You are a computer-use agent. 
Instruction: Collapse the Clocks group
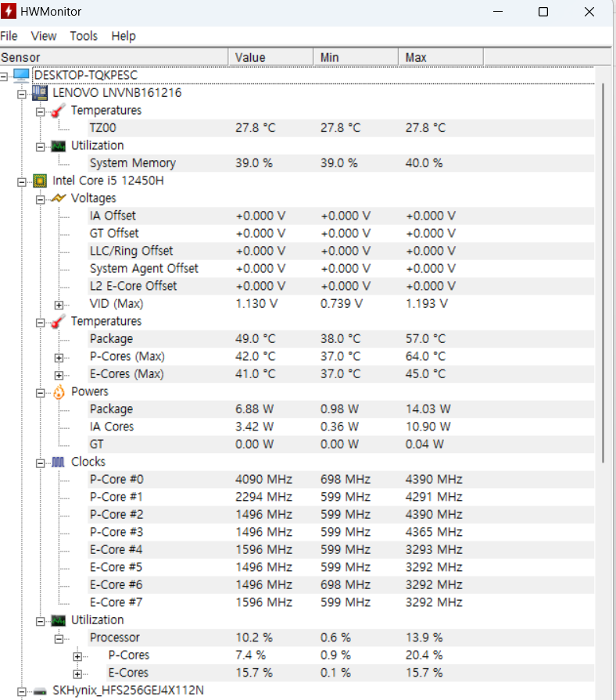point(40,463)
